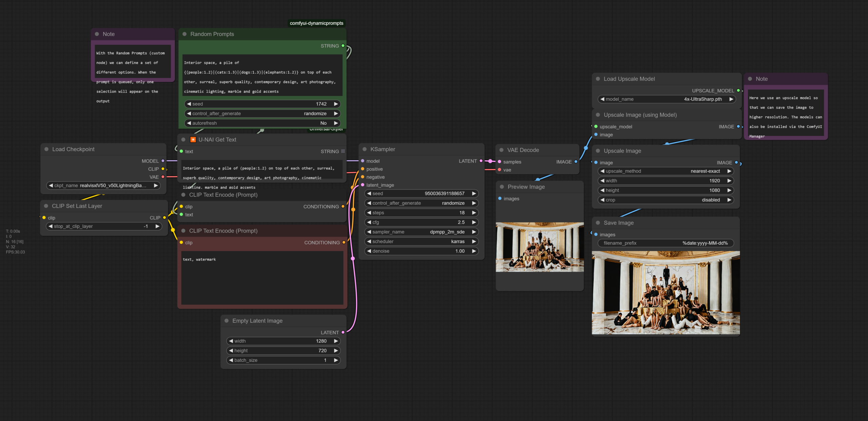Decrease KSampler steps with left arrow
Image resolution: width=868 pixels, height=421 pixels.
click(369, 213)
